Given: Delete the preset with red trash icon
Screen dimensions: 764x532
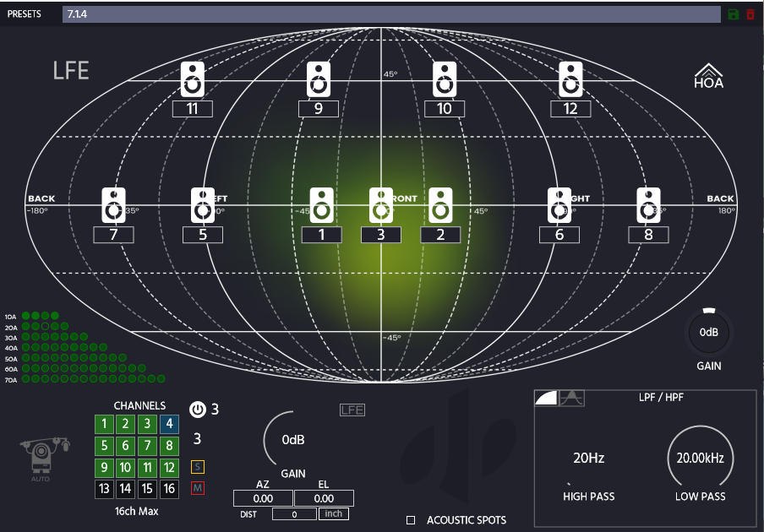Looking at the screenshot, I should point(750,14).
